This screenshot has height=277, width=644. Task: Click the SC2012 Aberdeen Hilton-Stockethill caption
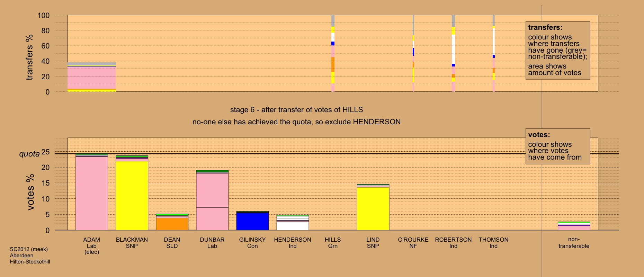coord(30,256)
